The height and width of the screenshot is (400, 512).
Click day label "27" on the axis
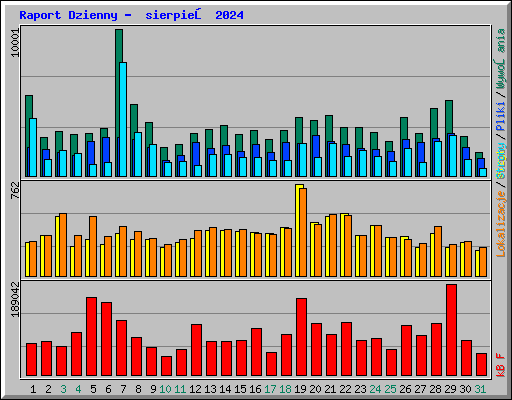(x=420, y=389)
